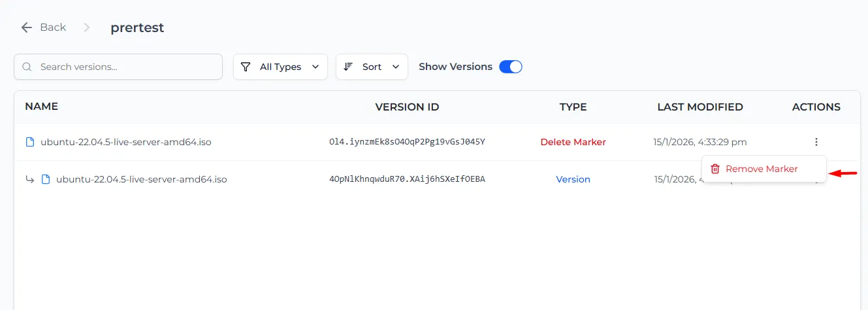The image size is (868, 310).
Task: Choose Remove Marker from the popup menu
Action: [x=764, y=169]
